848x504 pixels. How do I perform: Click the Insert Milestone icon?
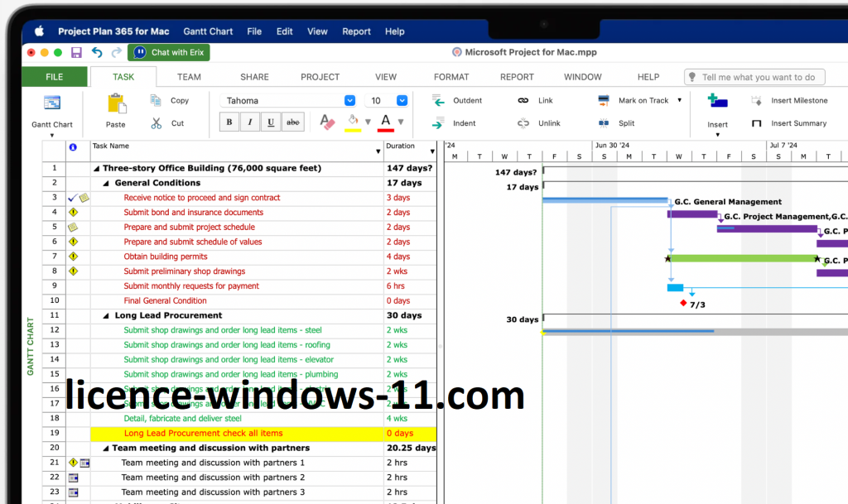click(x=756, y=100)
